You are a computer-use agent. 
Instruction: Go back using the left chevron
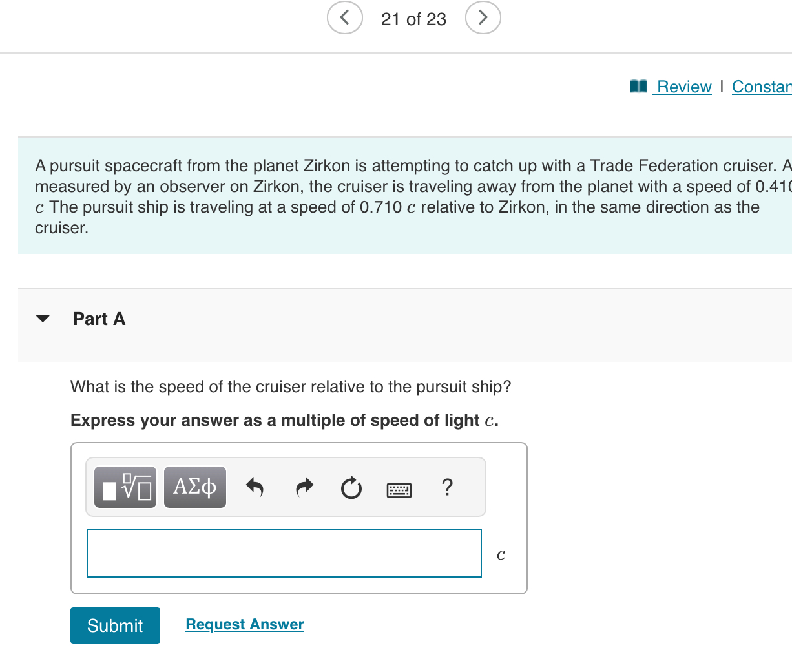tap(344, 17)
